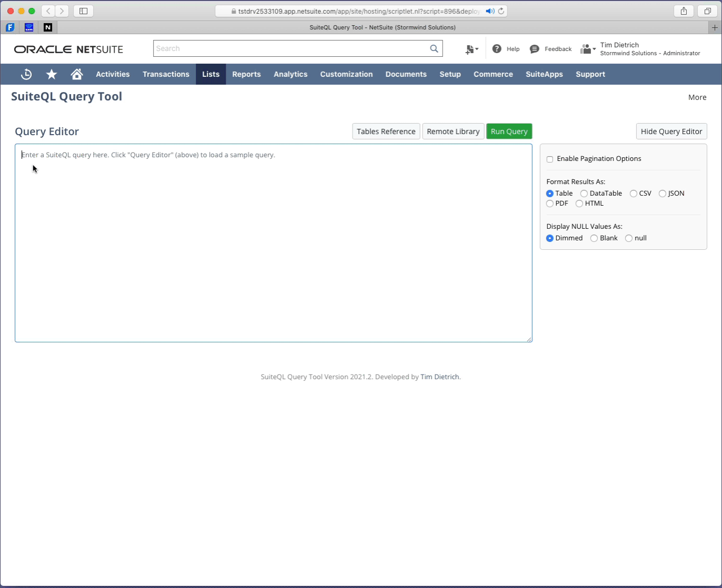Screen dimensions: 722x588
Task: Open the Setup menu
Action: pyautogui.click(x=450, y=74)
